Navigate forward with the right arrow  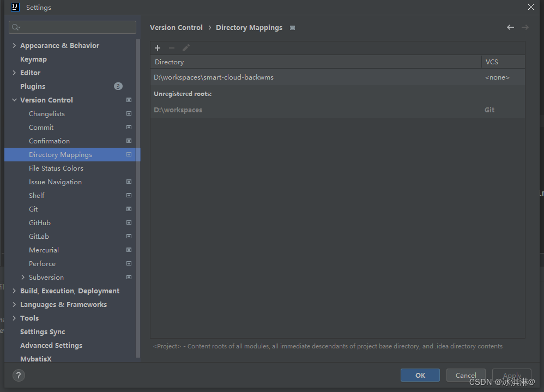[525, 27]
